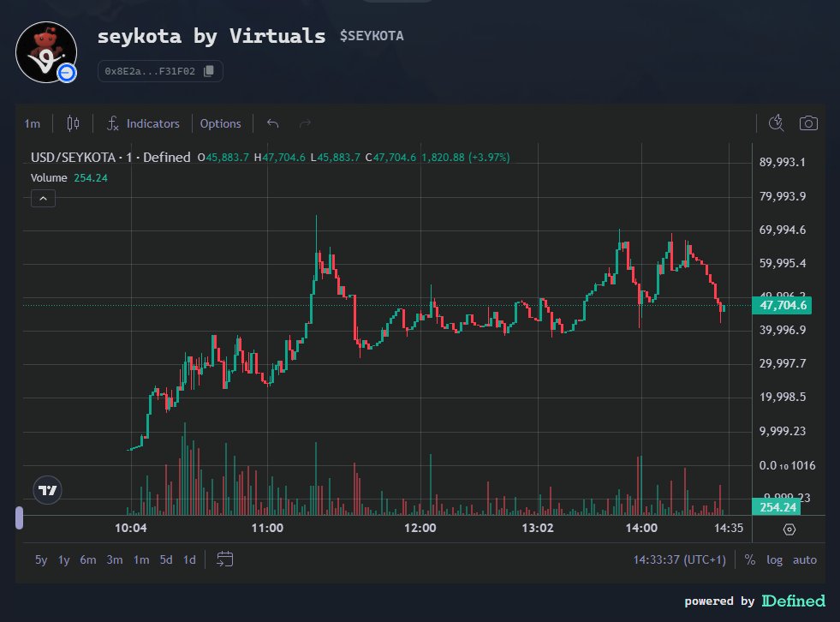The image size is (840, 622).
Task: Open Indicators via the fx icon
Action: [144, 123]
